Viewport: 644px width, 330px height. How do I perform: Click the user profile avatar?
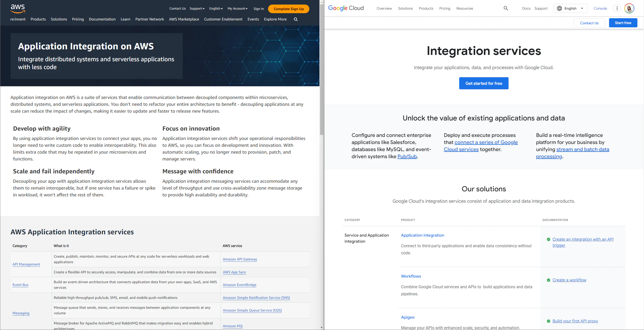(x=630, y=8)
